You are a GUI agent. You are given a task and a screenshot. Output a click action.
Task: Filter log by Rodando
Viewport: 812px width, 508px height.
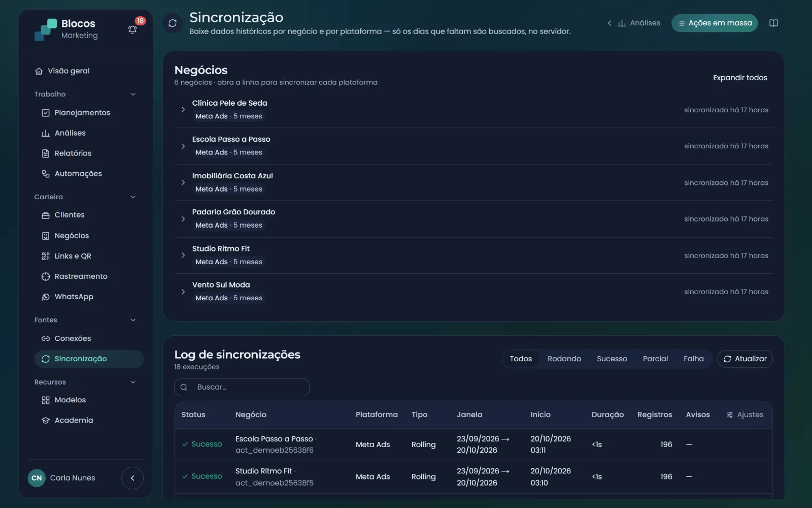564,359
